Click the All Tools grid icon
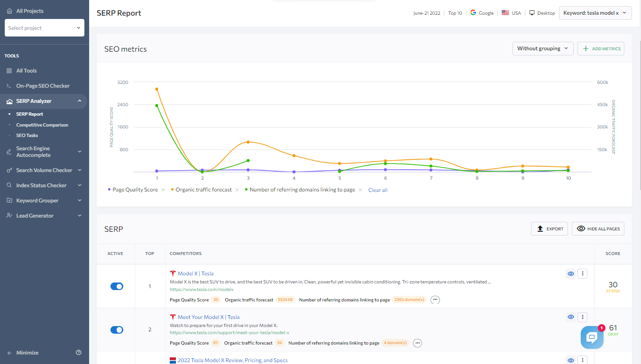Screen dimensions: 641x364 click(9, 71)
